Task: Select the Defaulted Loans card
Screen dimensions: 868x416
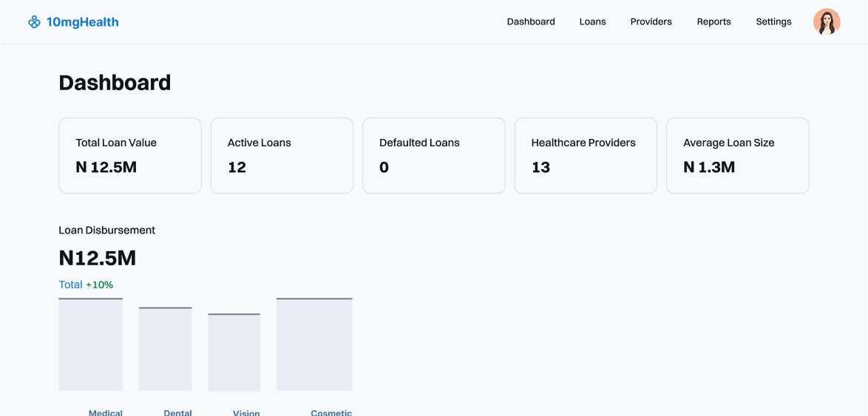Action: 434,155
